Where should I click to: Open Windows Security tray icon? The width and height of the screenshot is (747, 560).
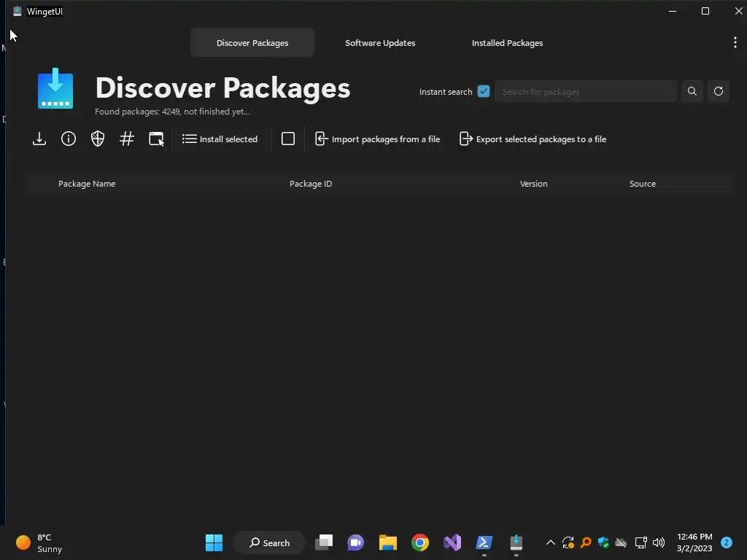pos(603,542)
